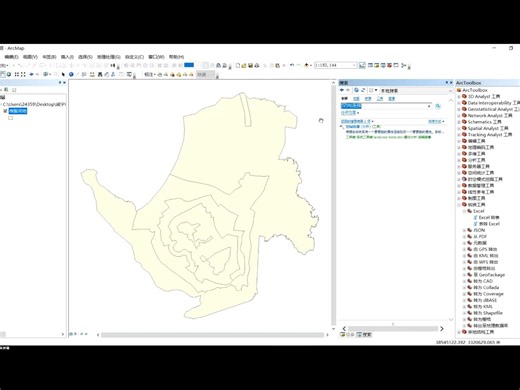
Task: Open the 视图(V) menu
Action: click(30, 57)
